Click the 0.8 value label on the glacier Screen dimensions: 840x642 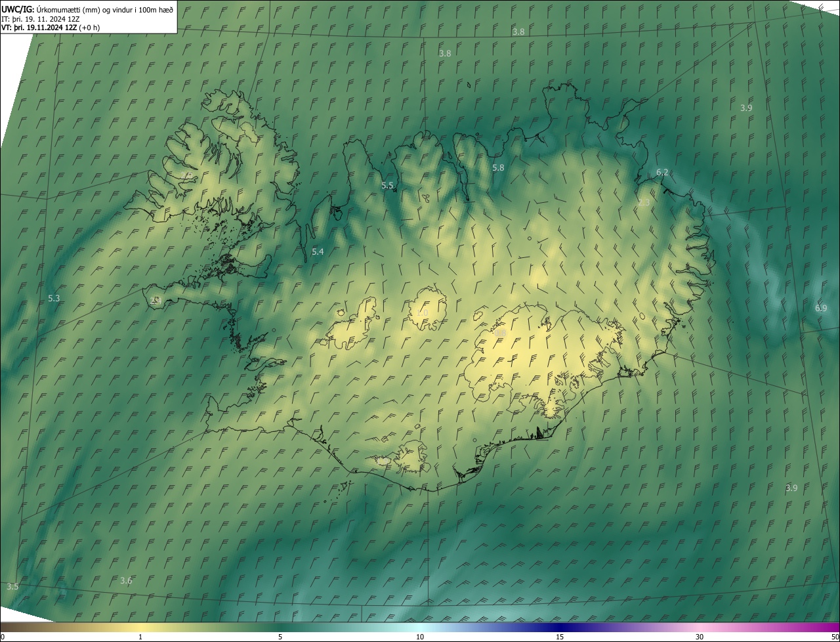(x=500, y=334)
